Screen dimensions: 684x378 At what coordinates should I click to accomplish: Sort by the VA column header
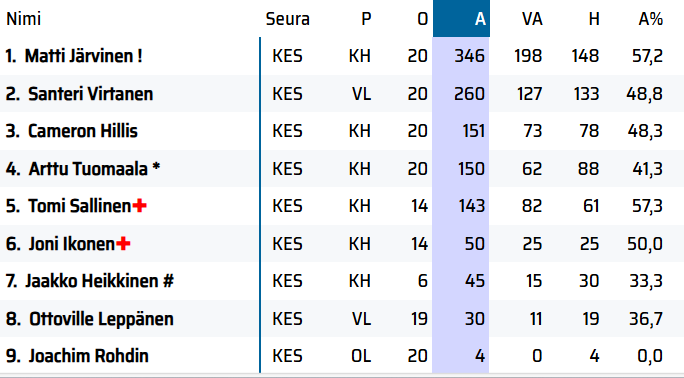point(532,19)
